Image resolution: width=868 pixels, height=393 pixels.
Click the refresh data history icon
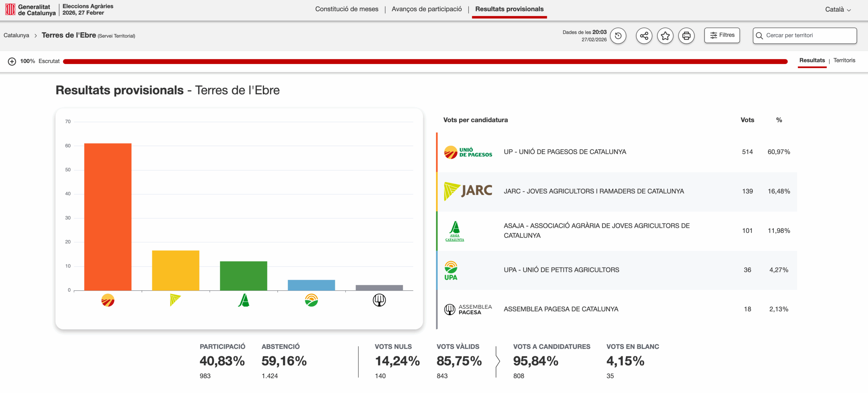point(618,36)
